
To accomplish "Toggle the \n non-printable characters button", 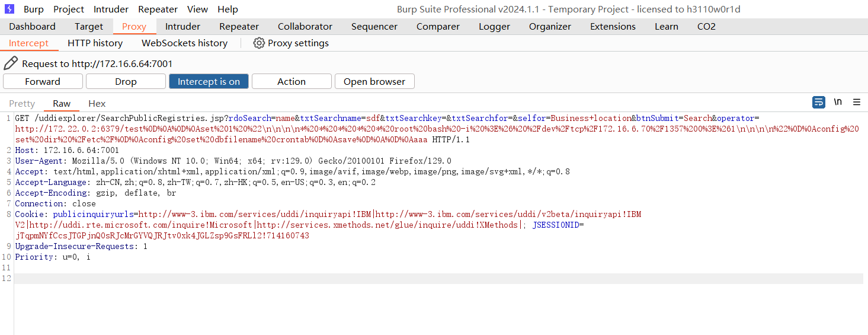I will pyautogui.click(x=838, y=102).
